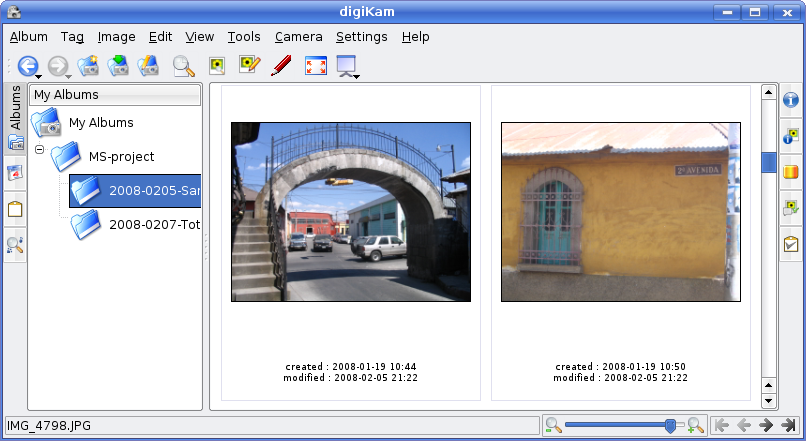Select the yellow house photo thumbnail
806x441 pixels.
point(620,212)
